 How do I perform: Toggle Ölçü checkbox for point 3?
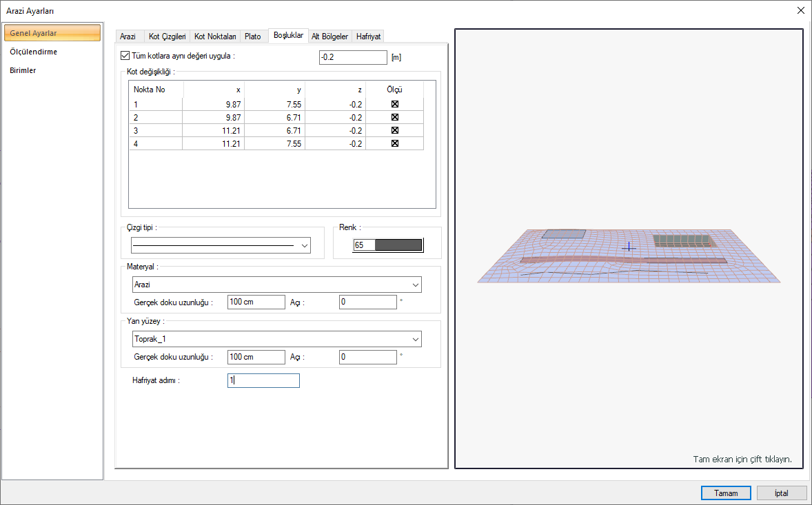(395, 130)
